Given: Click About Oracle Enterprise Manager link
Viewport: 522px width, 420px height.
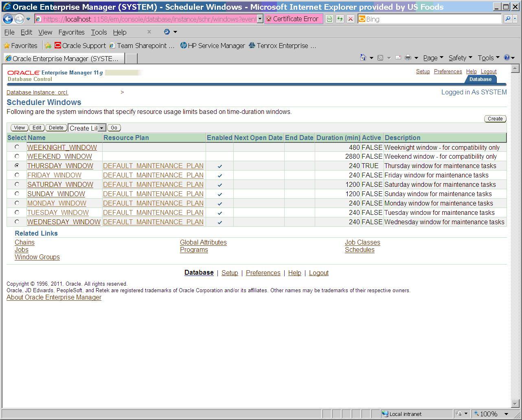Looking at the screenshot, I should click(x=54, y=297).
